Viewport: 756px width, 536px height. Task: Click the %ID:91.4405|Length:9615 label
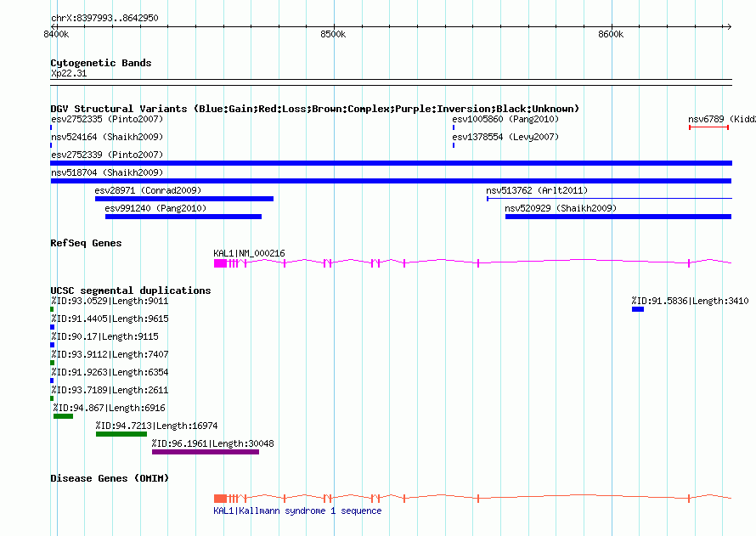[x=110, y=319]
